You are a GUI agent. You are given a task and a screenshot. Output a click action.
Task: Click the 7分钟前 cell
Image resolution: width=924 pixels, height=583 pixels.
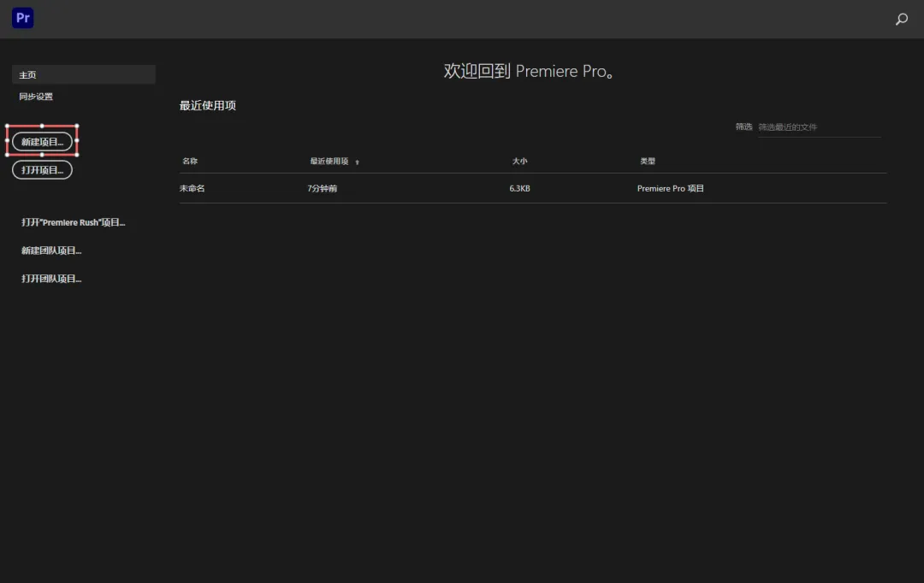(322, 188)
